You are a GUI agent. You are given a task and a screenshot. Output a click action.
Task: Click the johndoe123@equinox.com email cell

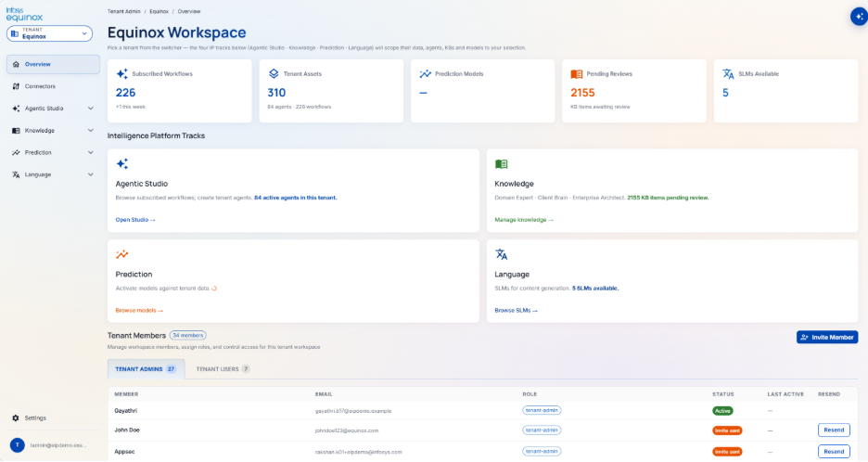347,430
